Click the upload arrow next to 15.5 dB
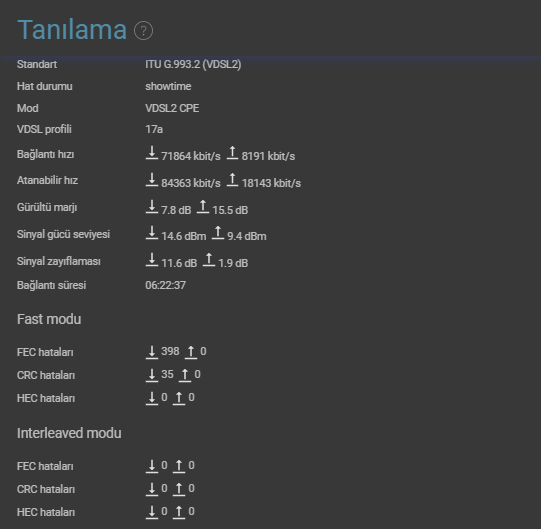The width and height of the screenshot is (541, 529). coord(203,207)
